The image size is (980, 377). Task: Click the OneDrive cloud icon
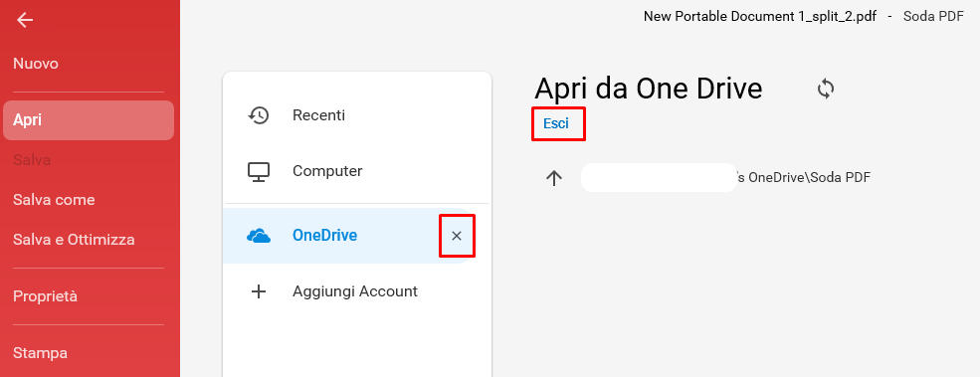258,236
